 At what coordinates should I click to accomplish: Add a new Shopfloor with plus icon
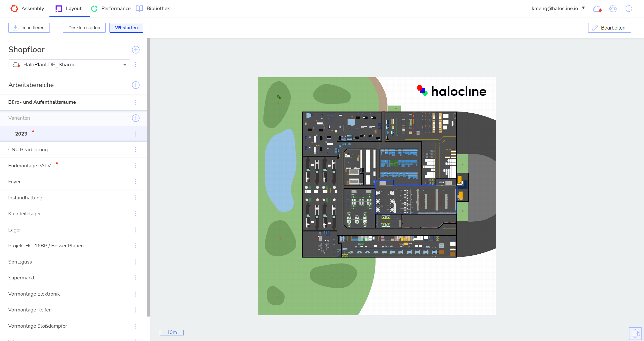[136, 50]
